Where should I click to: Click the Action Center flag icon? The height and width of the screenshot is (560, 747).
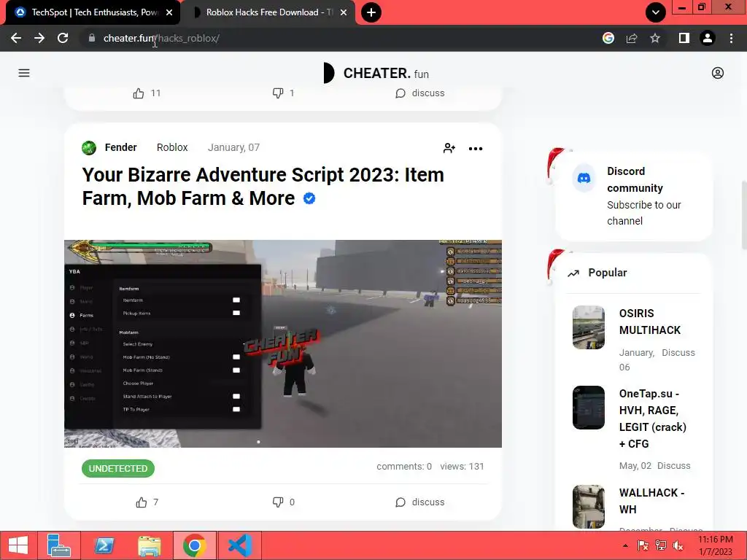(x=643, y=545)
